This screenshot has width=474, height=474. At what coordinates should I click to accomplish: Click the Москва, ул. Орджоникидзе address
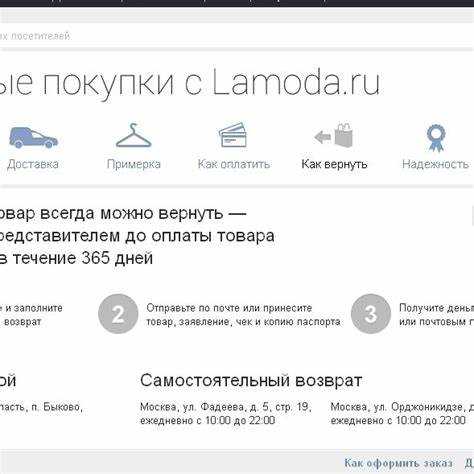(402, 407)
